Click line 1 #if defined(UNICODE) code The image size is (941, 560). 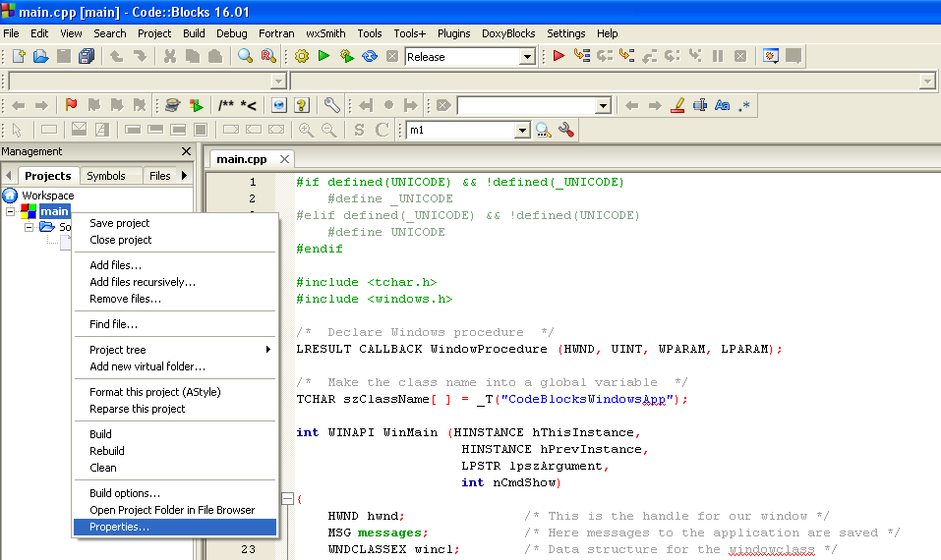pos(460,182)
